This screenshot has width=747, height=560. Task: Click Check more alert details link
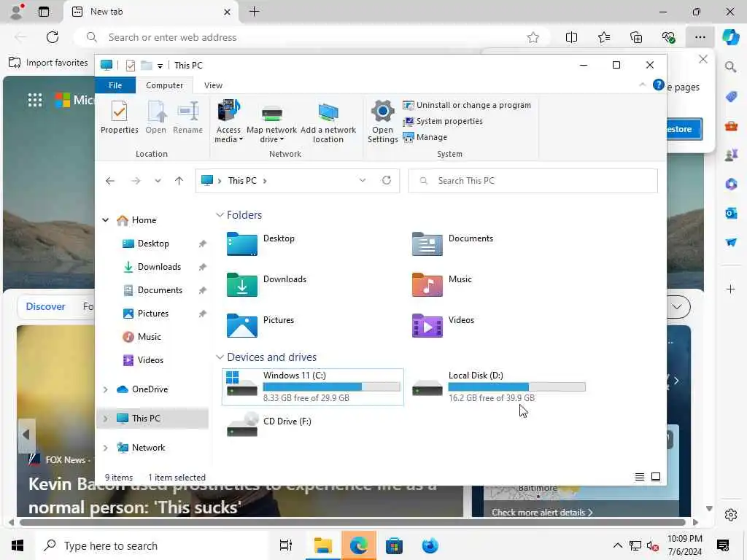[x=542, y=513]
